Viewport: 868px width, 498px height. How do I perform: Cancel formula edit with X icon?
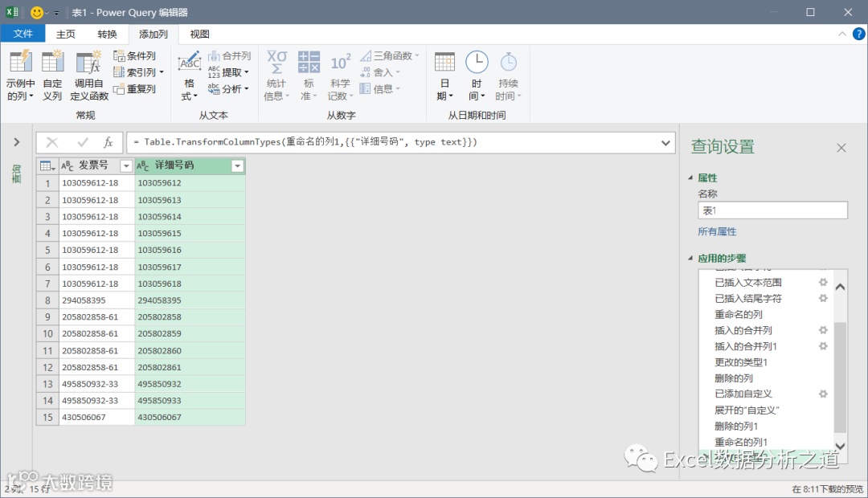tap(52, 142)
